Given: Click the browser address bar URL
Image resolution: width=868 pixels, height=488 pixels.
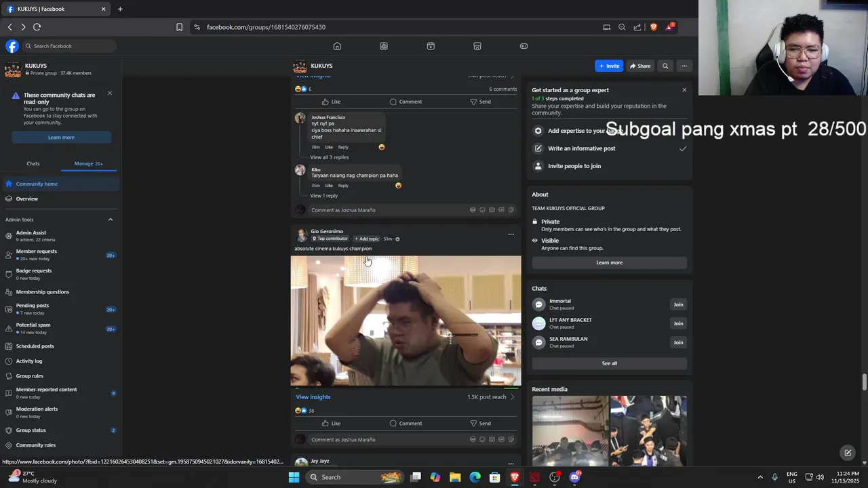Looking at the screenshot, I should tap(266, 27).
